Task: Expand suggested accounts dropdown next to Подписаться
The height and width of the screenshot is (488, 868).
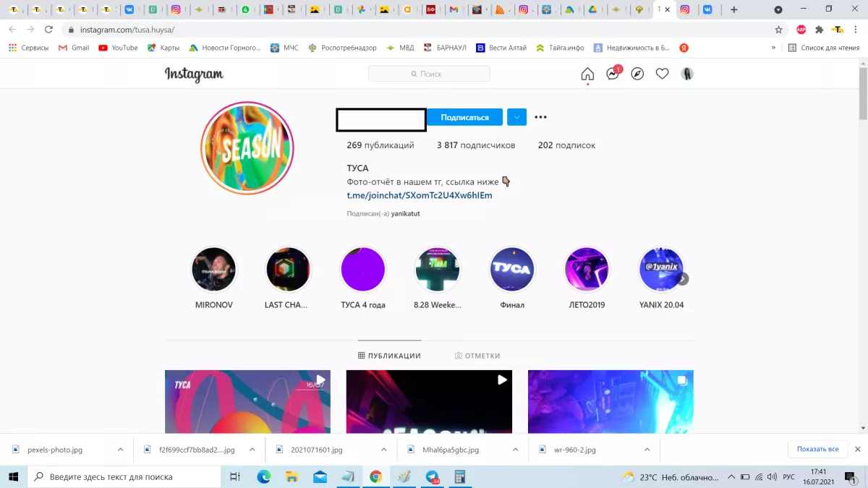Action: 516,117
